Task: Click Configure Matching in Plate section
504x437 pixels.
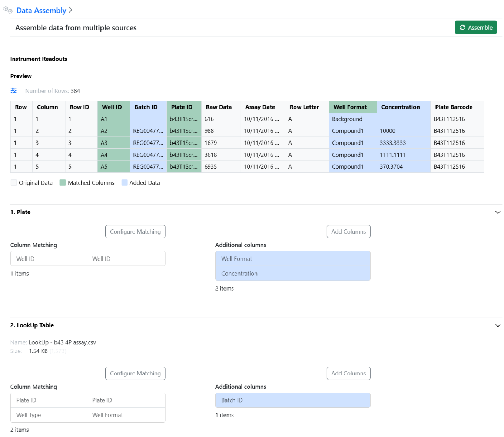Action: [x=135, y=232]
